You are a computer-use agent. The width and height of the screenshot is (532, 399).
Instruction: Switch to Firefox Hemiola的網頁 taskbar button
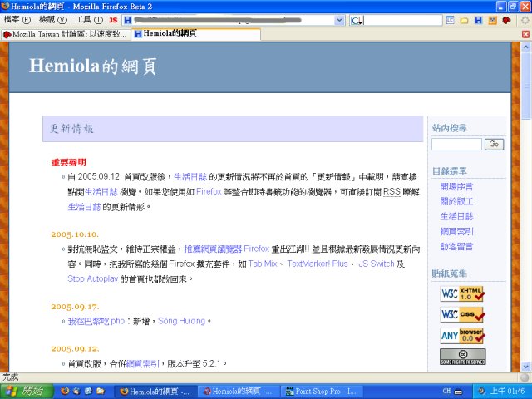pyautogui.click(x=155, y=392)
